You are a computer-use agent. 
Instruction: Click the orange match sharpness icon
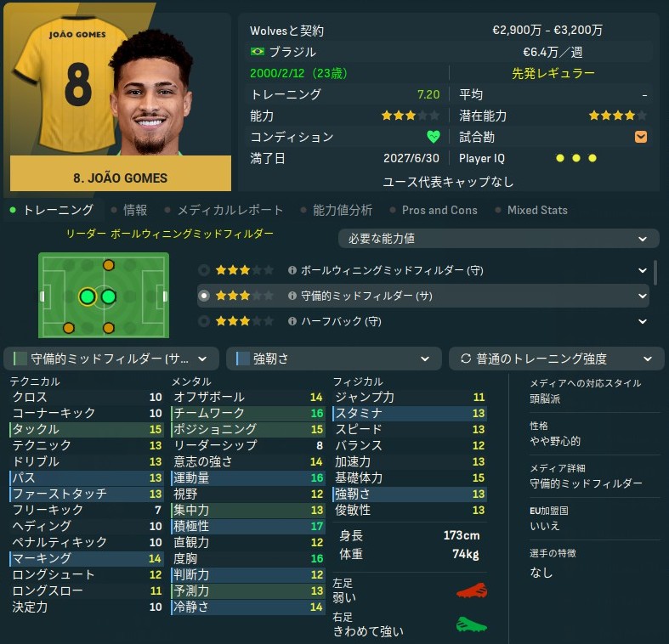click(x=641, y=137)
